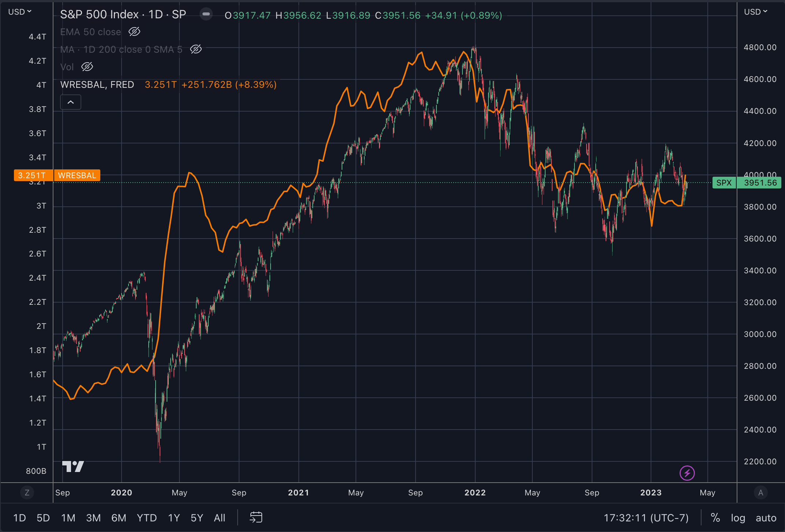This screenshot has width=785, height=532.
Task: Click the purple lightning bolt icon
Action: pyautogui.click(x=687, y=473)
